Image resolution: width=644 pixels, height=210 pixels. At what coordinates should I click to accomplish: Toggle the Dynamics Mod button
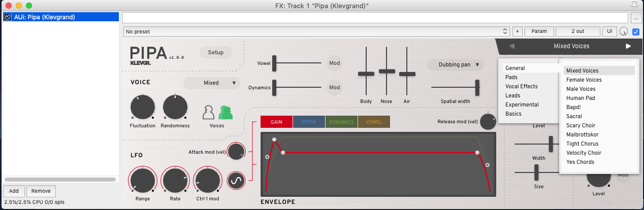[x=334, y=87]
